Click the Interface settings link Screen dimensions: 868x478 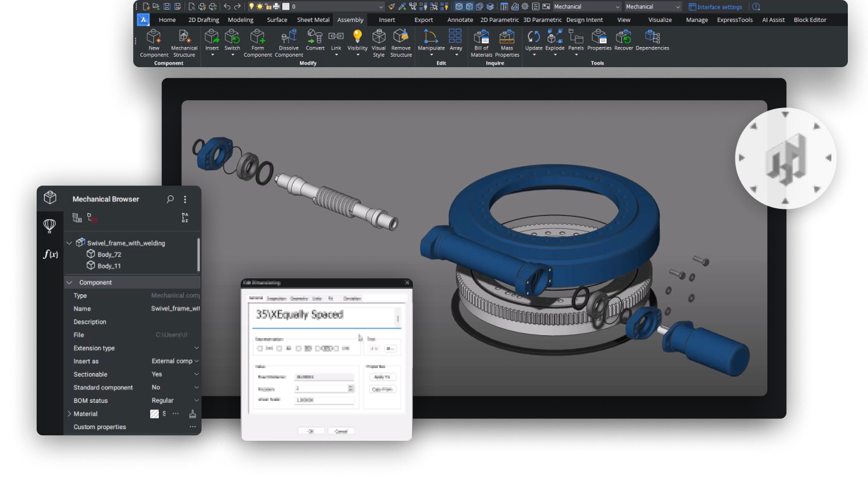coord(715,7)
